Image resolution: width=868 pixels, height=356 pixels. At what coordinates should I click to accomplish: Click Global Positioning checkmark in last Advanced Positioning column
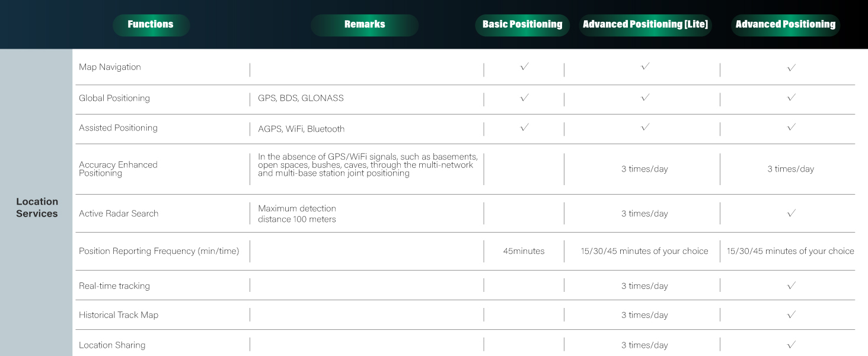point(791,98)
